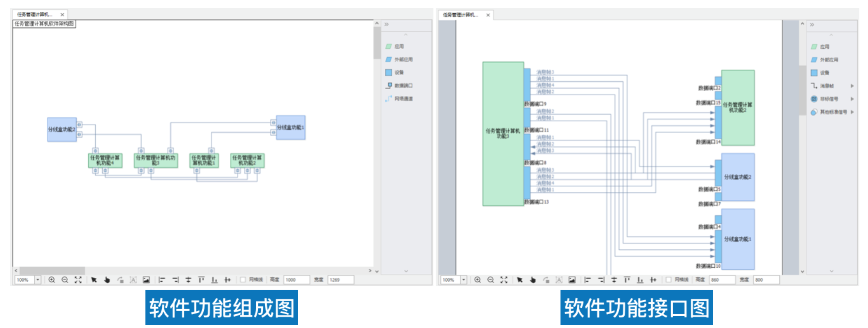Select the arrow pointer tool in right toolbar
This screenshot has height=328, width=868.
(519, 280)
